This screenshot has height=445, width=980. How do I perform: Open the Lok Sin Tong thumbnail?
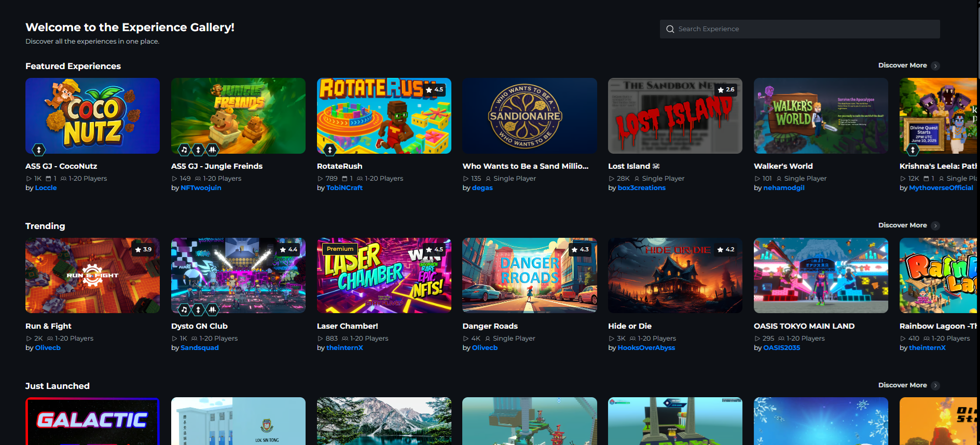[238, 421]
